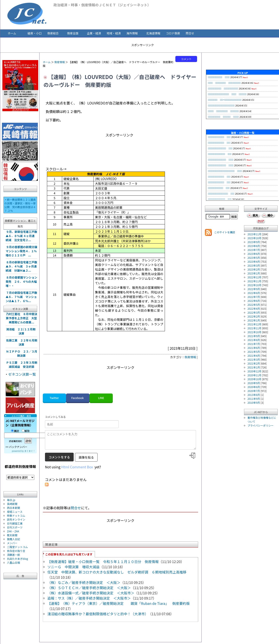Open the このサイトを購読 link
Viewport: 279px width, 644px height.
point(225,232)
